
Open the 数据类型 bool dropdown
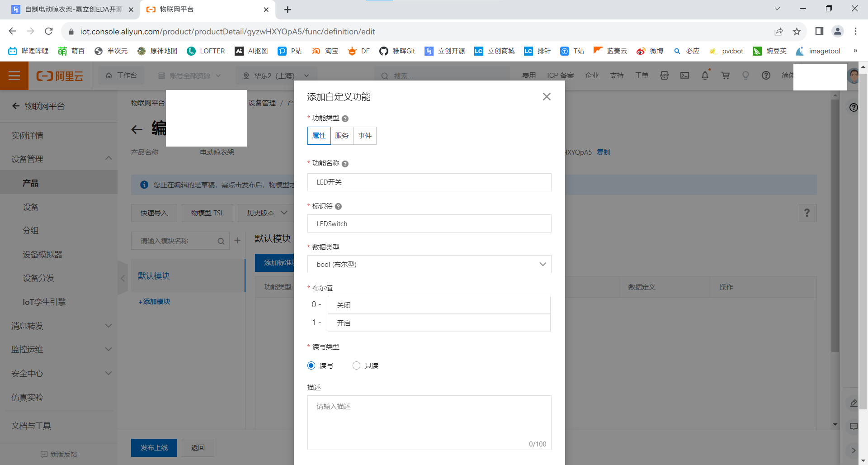coord(429,264)
